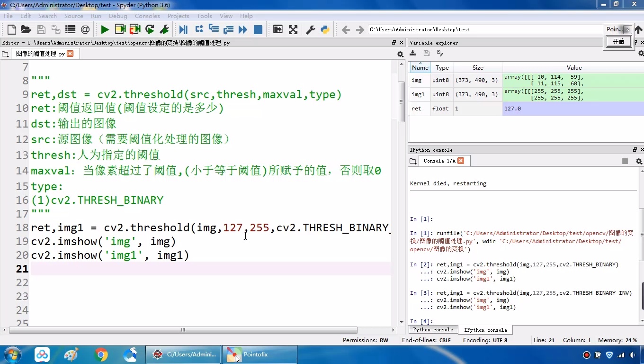The height and width of the screenshot is (364, 644).
Task: Navigate back in directory history
Action: point(346,29)
